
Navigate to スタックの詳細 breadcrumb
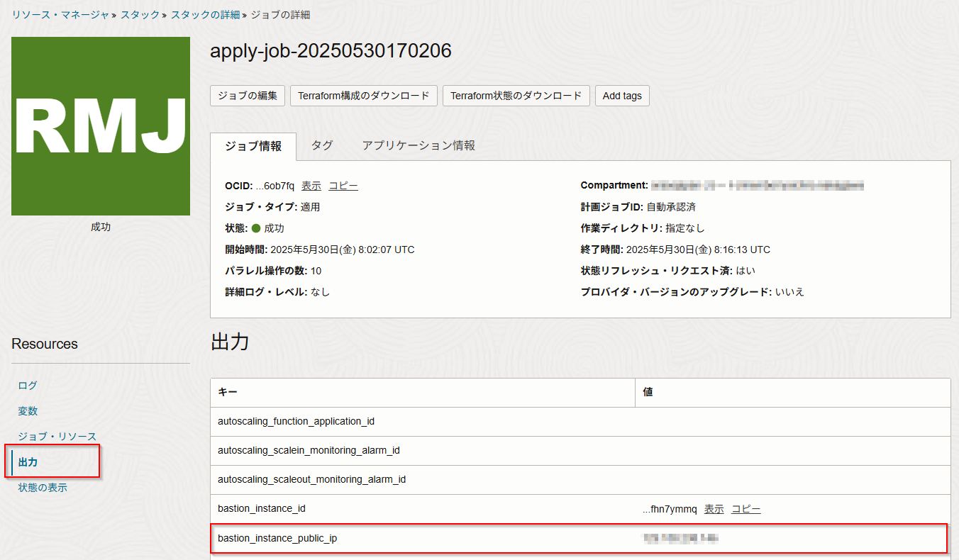click(205, 14)
